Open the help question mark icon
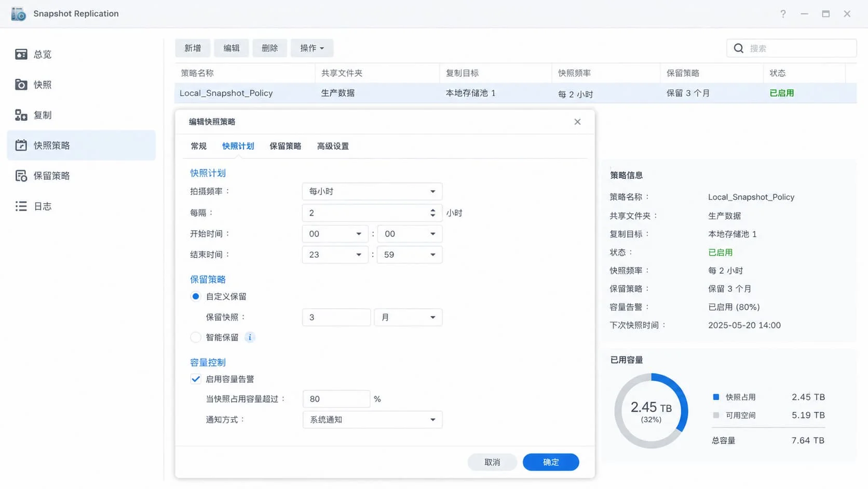The width and height of the screenshot is (868, 489). click(x=783, y=14)
